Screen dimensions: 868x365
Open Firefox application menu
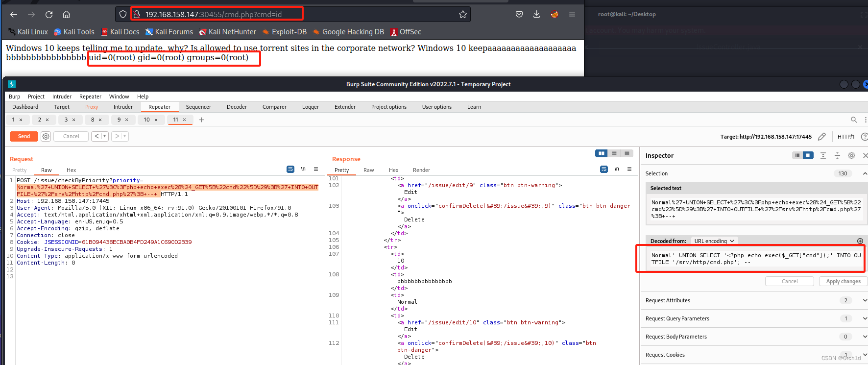click(572, 14)
